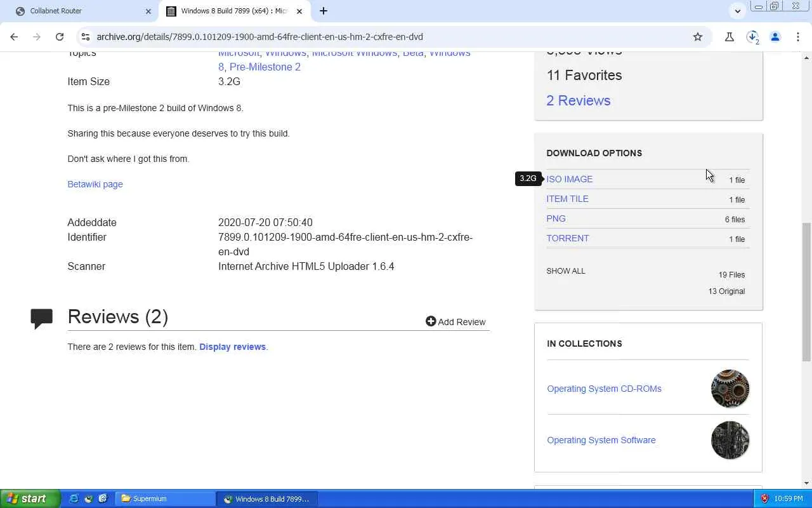
Task: Open the browser profile avatar
Action: pyautogui.click(x=775, y=37)
